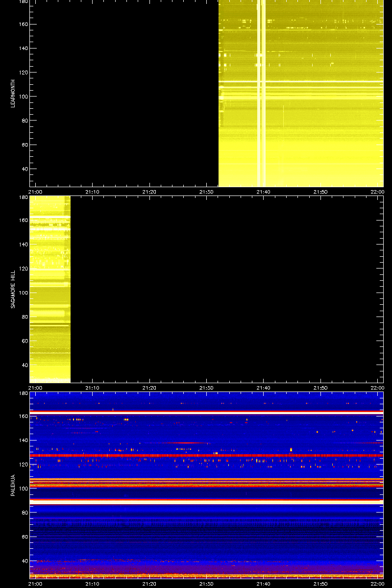The width and height of the screenshot is (392, 588).
Task: Click the yellow data strip in Sagamore Hill spectrogram
Action: (x=50, y=289)
